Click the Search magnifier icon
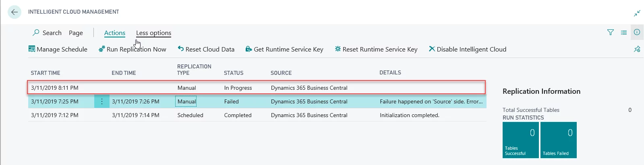Viewport: 644px width, 165px height. pyautogui.click(x=36, y=33)
